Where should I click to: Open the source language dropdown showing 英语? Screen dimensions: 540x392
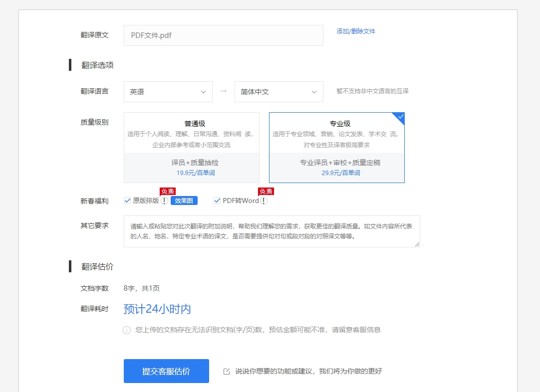pyautogui.click(x=168, y=92)
